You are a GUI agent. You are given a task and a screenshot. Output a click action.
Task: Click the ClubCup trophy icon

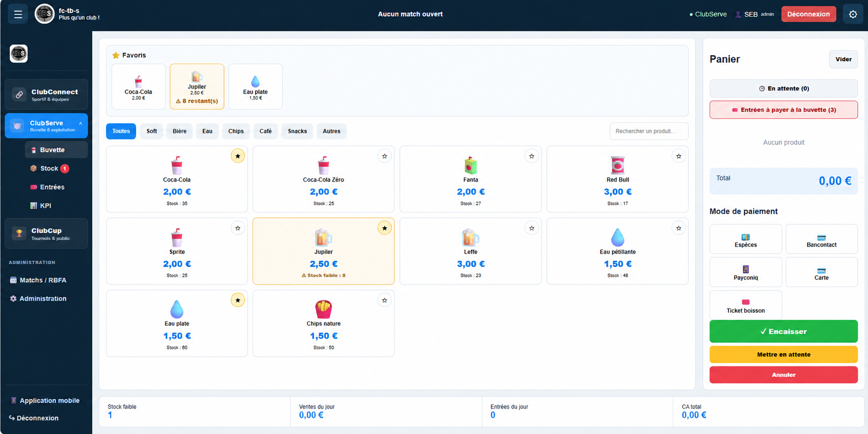click(x=19, y=233)
